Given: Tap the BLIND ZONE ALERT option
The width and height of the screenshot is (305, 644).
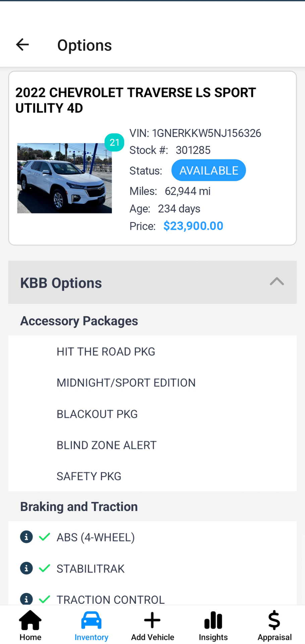Looking at the screenshot, I should 106,445.
